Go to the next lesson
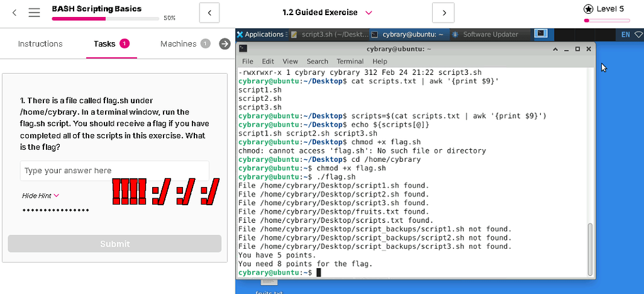The image size is (644, 294). 443,13
